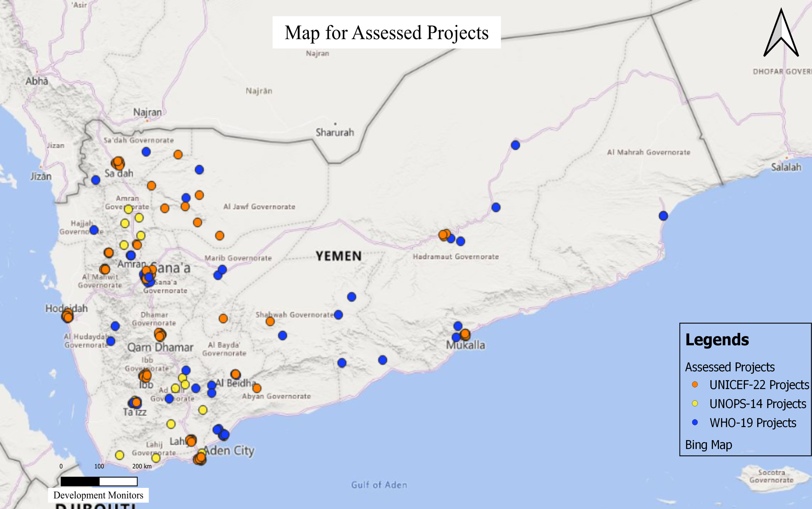
Task: Click the 'YEMEN' country label
Action: pos(339,256)
